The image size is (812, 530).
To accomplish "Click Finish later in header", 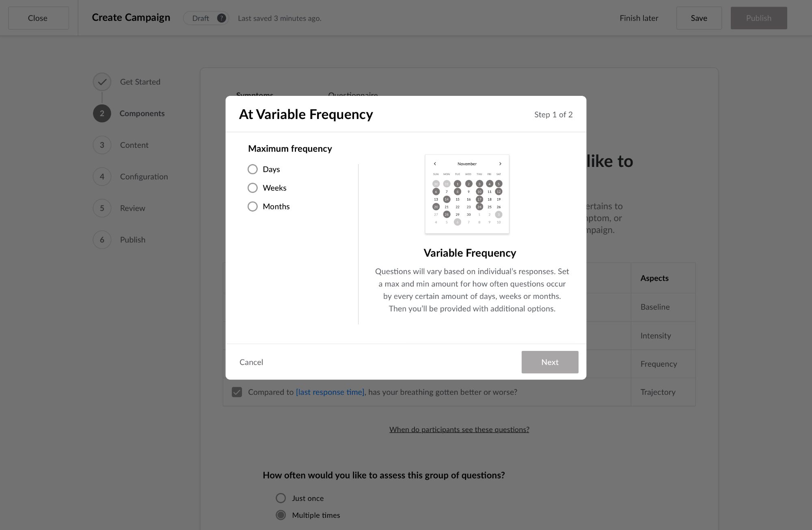I will coord(639,18).
